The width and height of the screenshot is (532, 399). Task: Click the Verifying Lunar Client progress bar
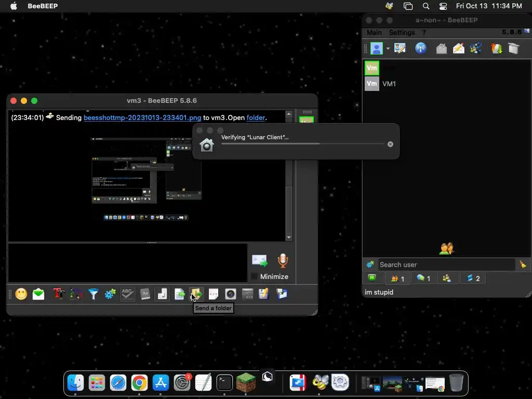click(x=302, y=144)
